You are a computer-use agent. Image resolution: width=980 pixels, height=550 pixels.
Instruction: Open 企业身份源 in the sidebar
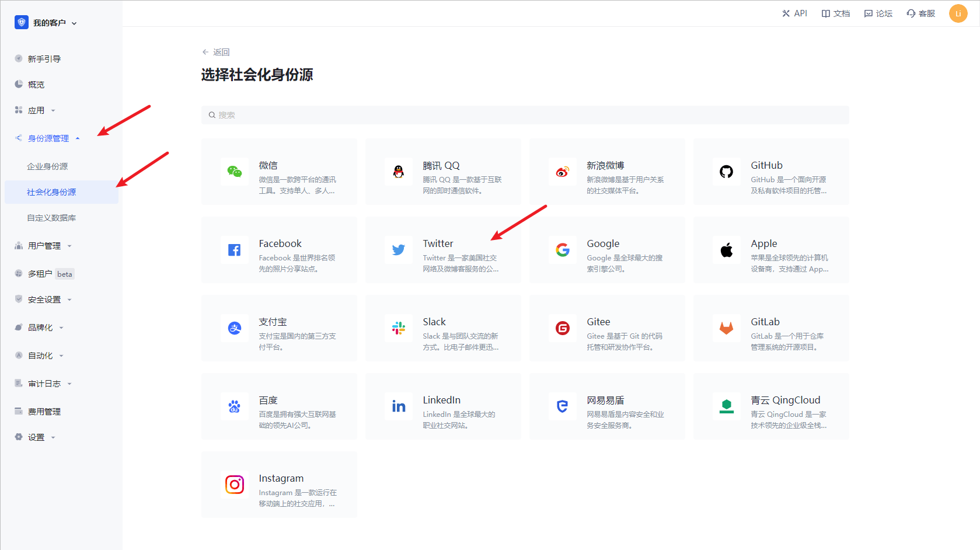(x=47, y=166)
